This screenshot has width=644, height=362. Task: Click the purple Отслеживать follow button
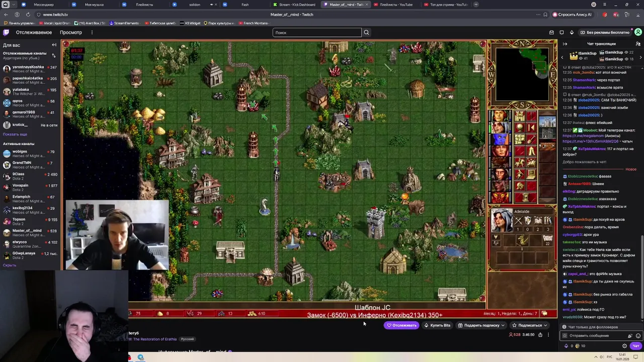coord(401,325)
